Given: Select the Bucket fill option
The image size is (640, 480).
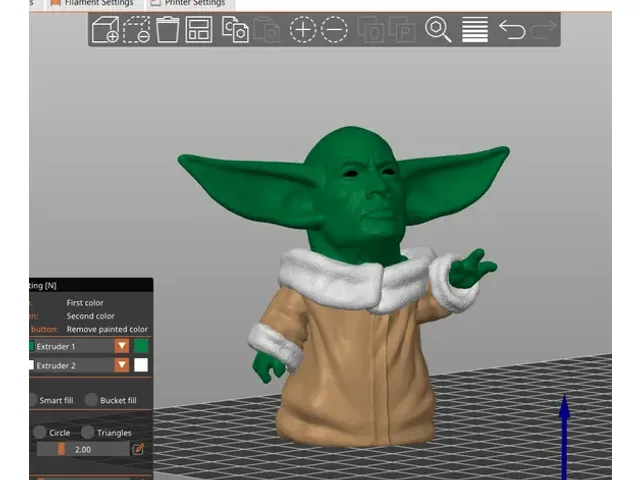Looking at the screenshot, I should 111,400.
